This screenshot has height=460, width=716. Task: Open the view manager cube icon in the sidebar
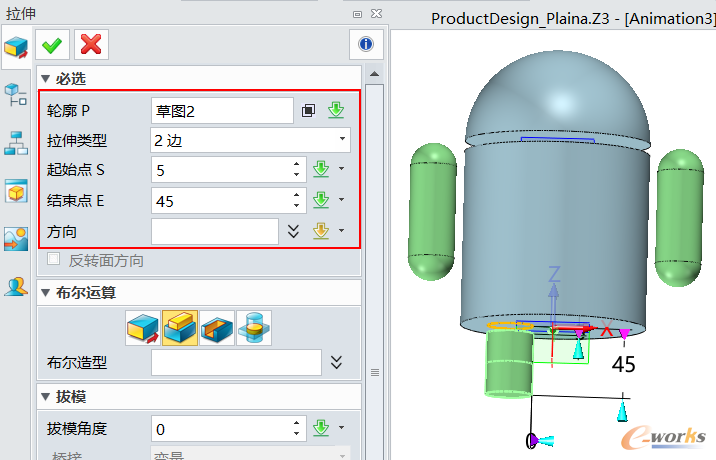(x=16, y=191)
